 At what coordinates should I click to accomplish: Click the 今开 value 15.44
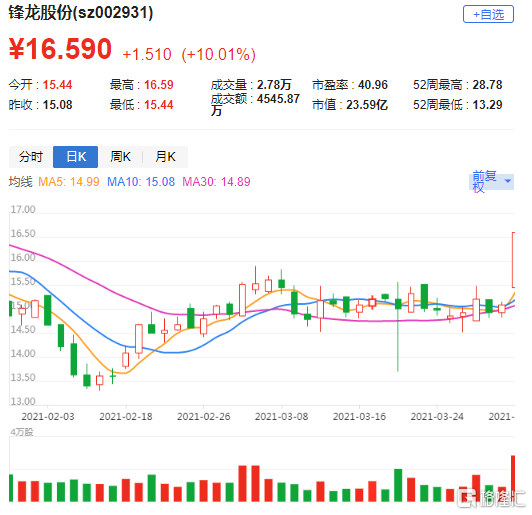pyautogui.click(x=57, y=85)
